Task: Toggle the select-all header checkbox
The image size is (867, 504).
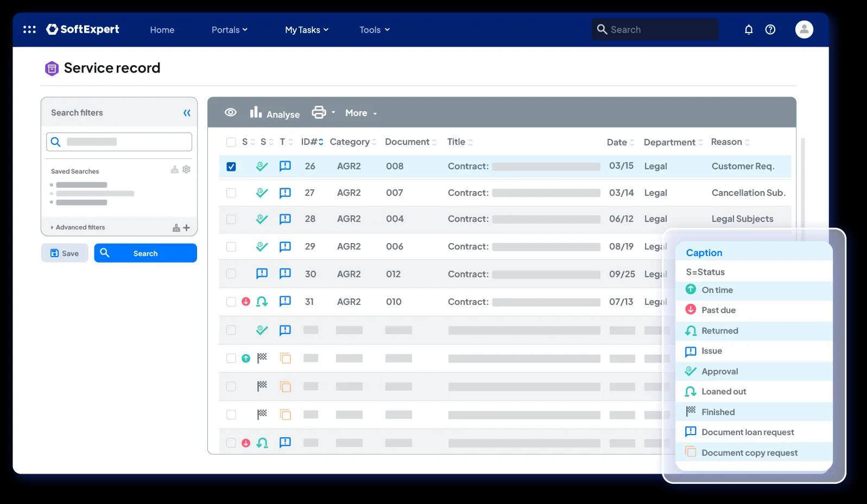Action: [x=231, y=142]
